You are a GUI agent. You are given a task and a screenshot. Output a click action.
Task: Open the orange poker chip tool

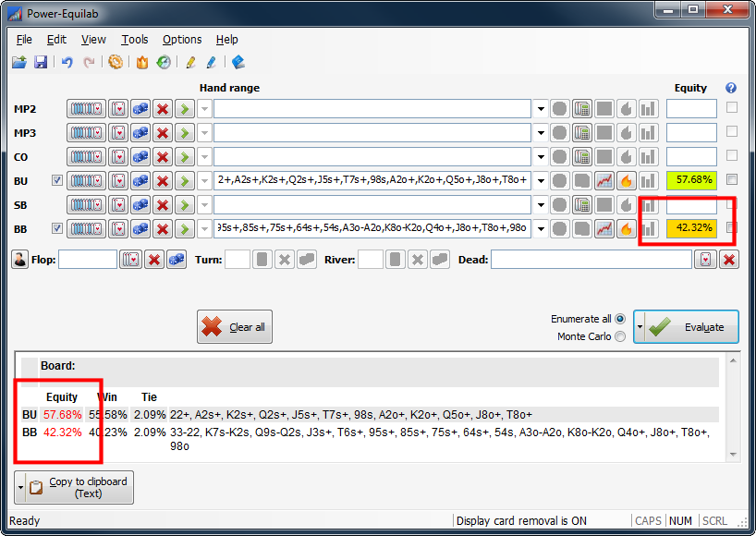click(116, 62)
